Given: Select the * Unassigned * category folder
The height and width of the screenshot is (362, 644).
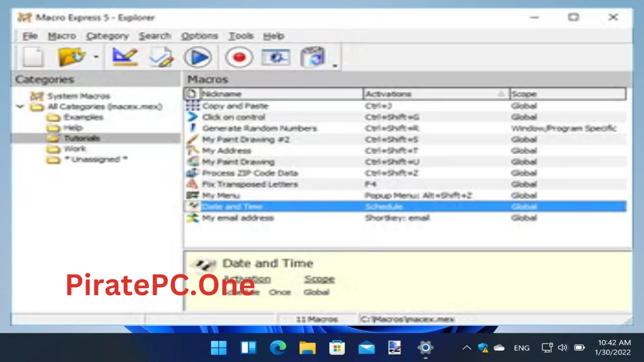Looking at the screenshot, I should click(x=96, y=159).
